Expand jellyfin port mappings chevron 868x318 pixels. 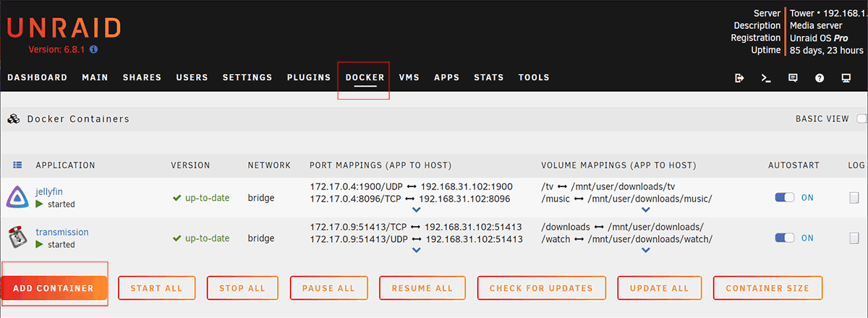click(416, 210)
